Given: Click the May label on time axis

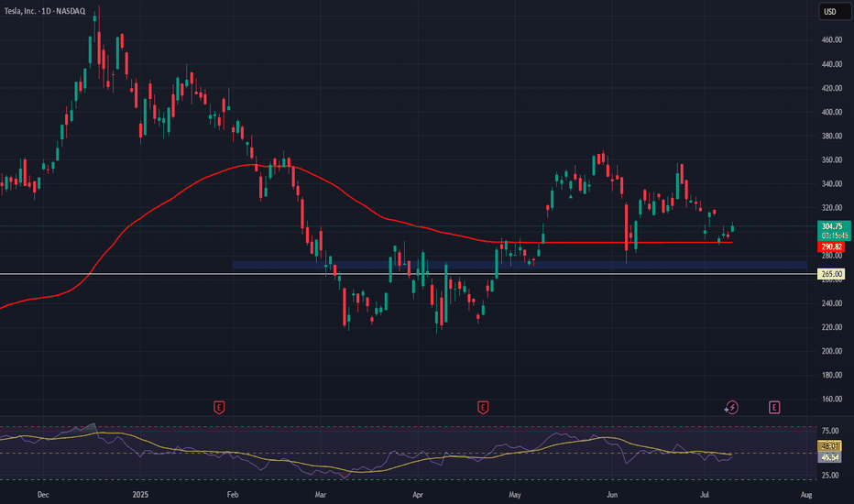Looking at the screenshot, I should 515,495.
